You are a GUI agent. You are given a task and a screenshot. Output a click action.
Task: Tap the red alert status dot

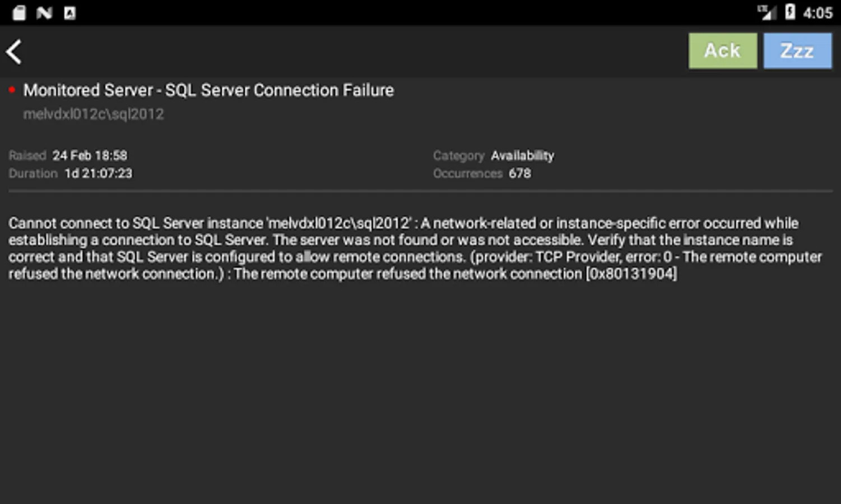[12, 90]
